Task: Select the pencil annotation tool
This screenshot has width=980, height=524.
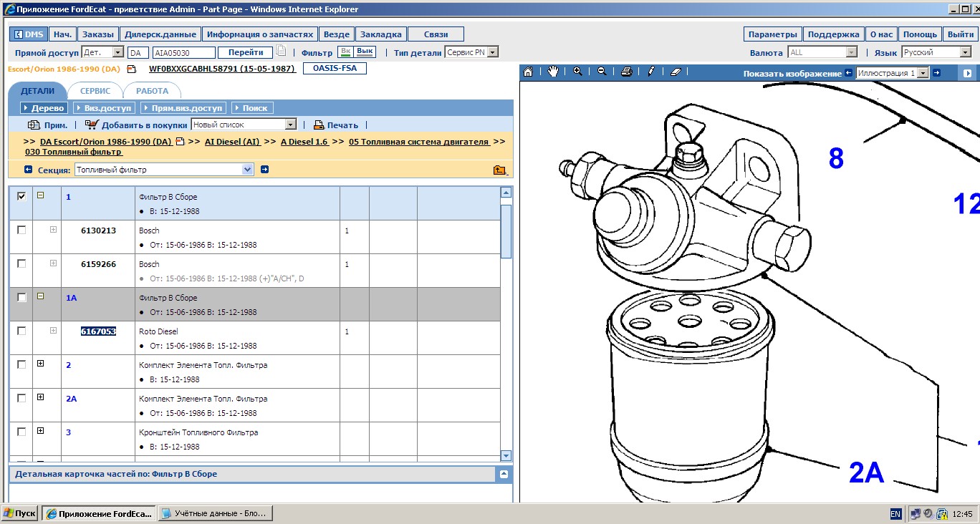Action: click(x=651, y=72)
